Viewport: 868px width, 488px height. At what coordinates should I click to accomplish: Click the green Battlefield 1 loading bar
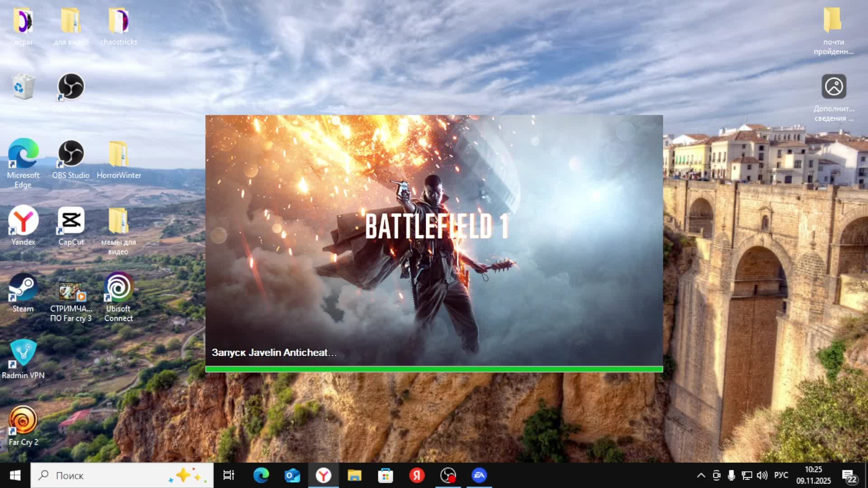(434, 369)
